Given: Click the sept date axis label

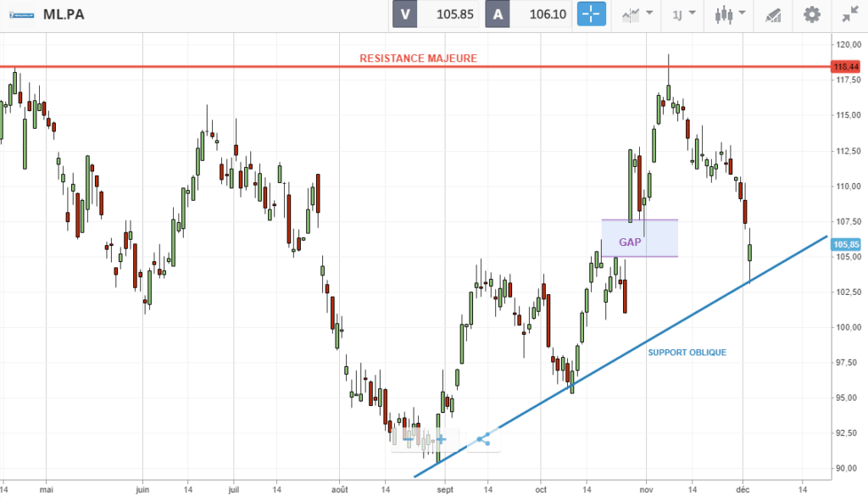Looking at the screenshot, I should coord(445,489).
